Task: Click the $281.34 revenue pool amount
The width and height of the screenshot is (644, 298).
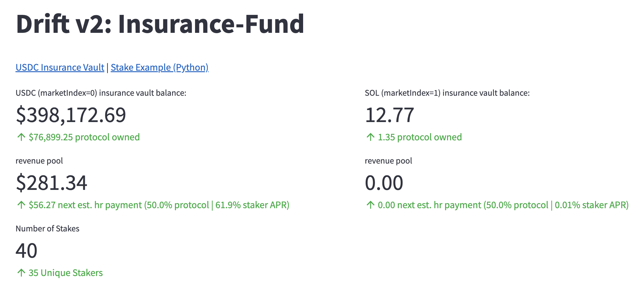Action: [51, 183]
